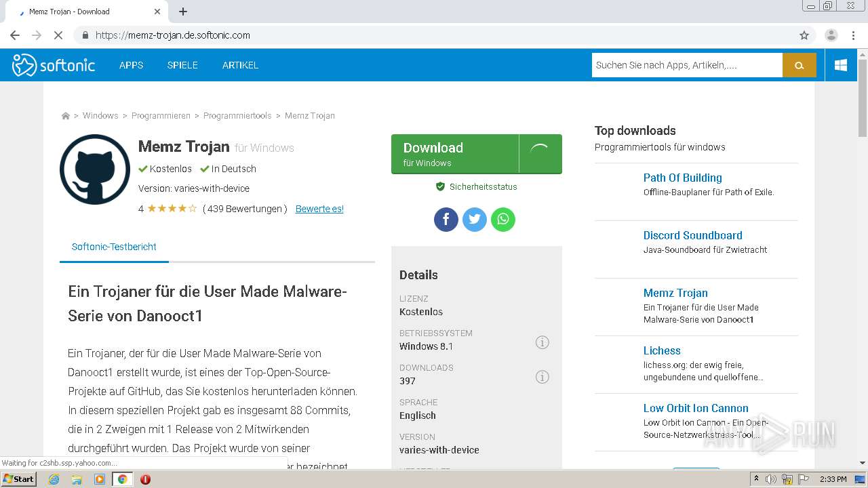Open ARTIKEL menu in header
The image size is (868, 488).
pos(240,65)
